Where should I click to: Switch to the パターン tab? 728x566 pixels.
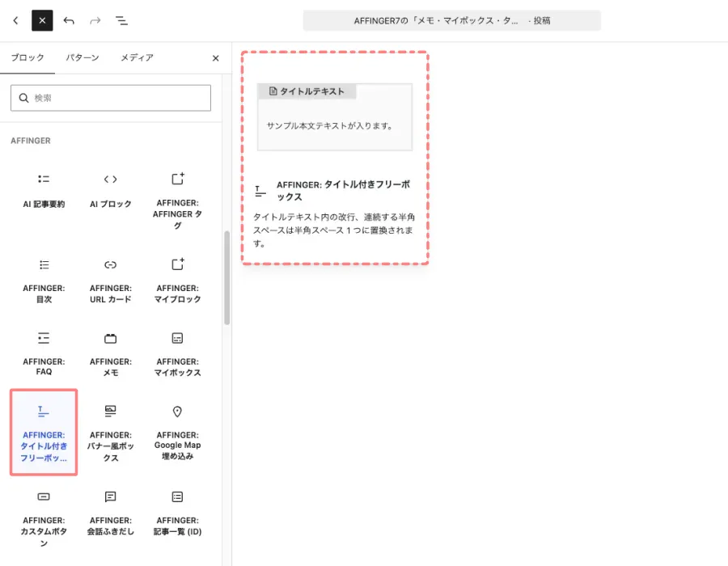click(x=83, y=57)
